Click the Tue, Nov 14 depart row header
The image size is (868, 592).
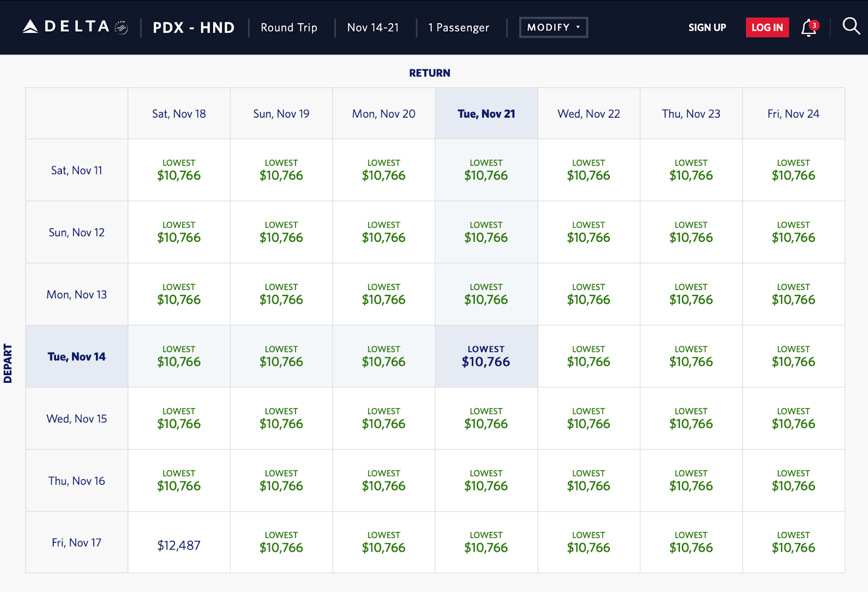[76, 357]
